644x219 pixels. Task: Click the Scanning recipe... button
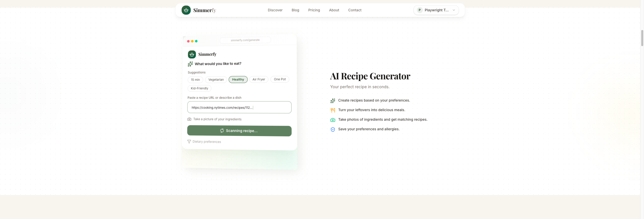[x=239, y=131]
